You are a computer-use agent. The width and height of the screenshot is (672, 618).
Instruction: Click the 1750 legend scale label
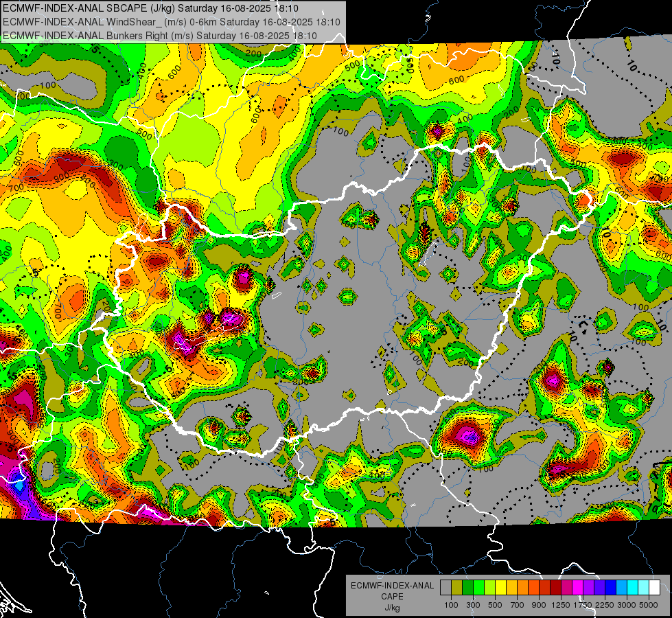[x=583, y=605]
